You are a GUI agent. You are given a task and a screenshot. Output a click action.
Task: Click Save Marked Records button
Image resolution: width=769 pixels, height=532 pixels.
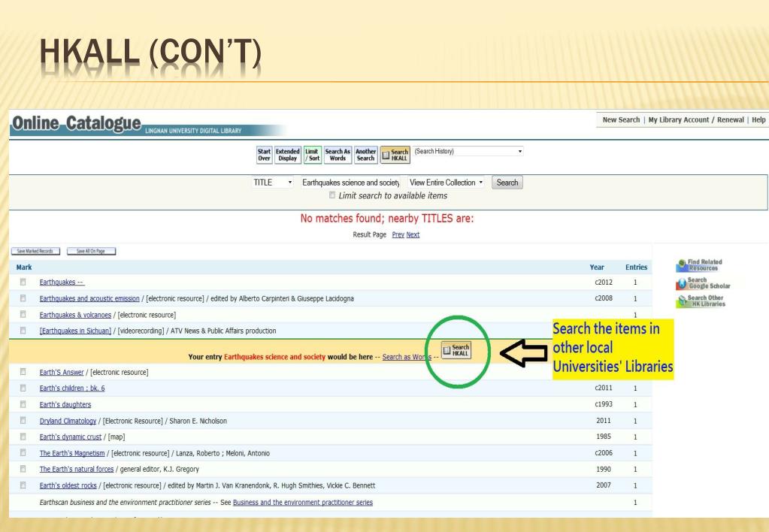35,251
